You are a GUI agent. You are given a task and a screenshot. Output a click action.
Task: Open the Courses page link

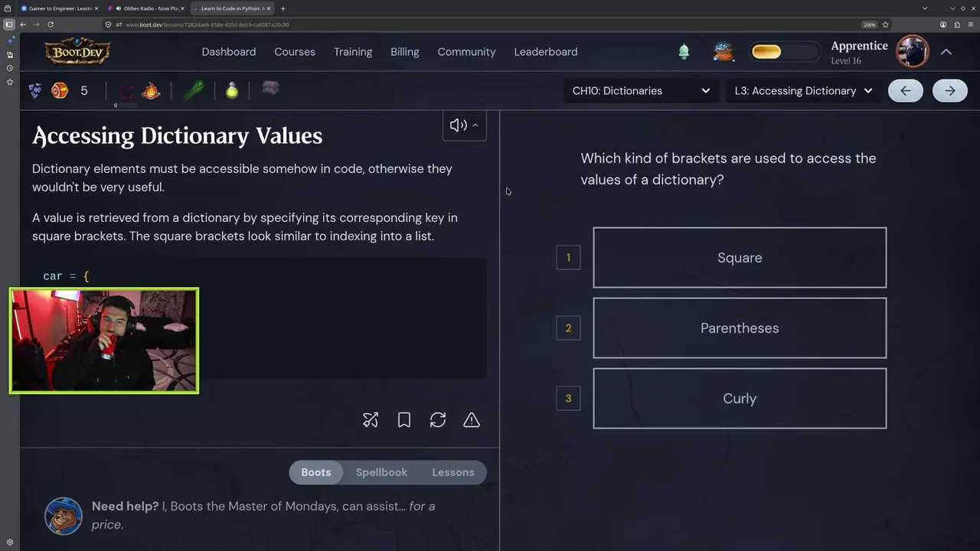click(x=295, y=52)
